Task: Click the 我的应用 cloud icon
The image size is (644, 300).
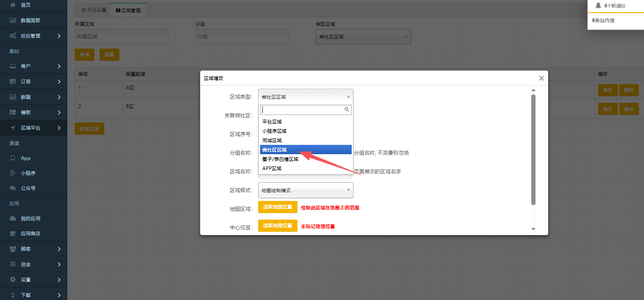Action: point(13,218)
